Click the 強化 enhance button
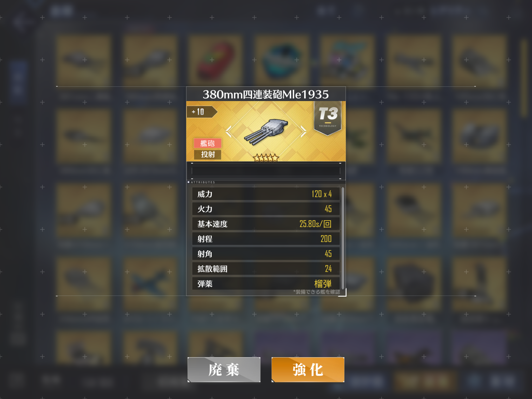The width and height of the screenshot is (532, 399). point(308,369)
